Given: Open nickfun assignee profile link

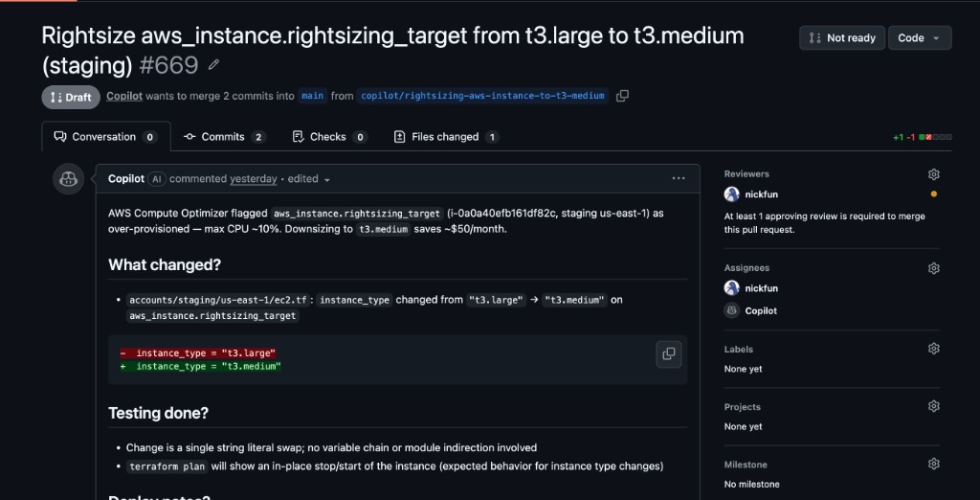Looking at the screenshot, I should point(761,288).
